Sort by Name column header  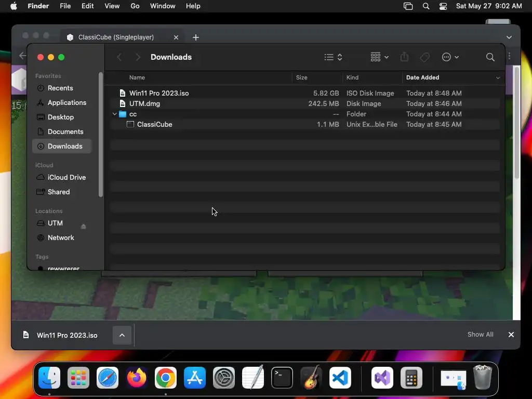click(137, 77)
